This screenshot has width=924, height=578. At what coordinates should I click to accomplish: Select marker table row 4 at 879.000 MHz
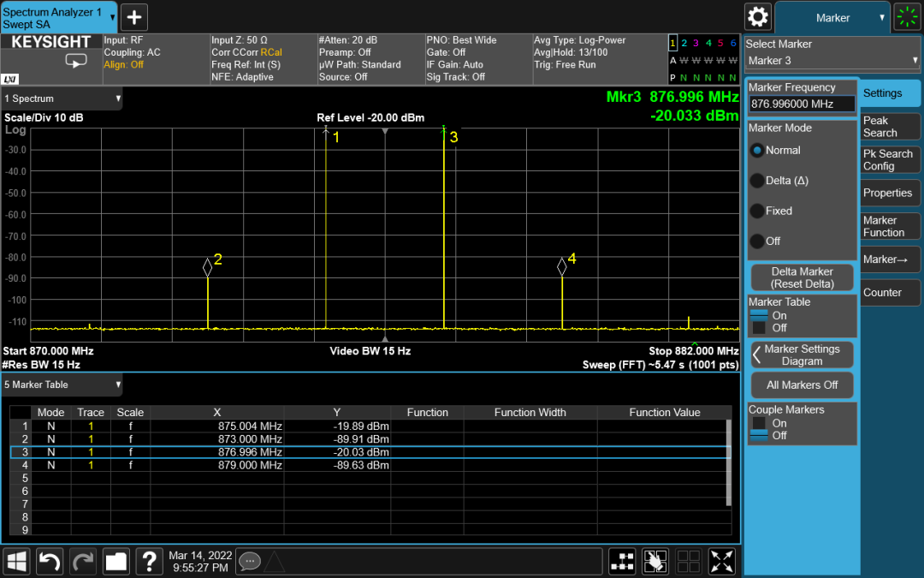tap(370, 465)
